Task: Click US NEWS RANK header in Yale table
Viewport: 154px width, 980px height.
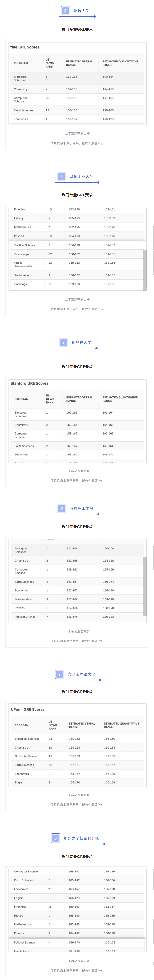Action: pyautogui.click(x=50, y=63)
